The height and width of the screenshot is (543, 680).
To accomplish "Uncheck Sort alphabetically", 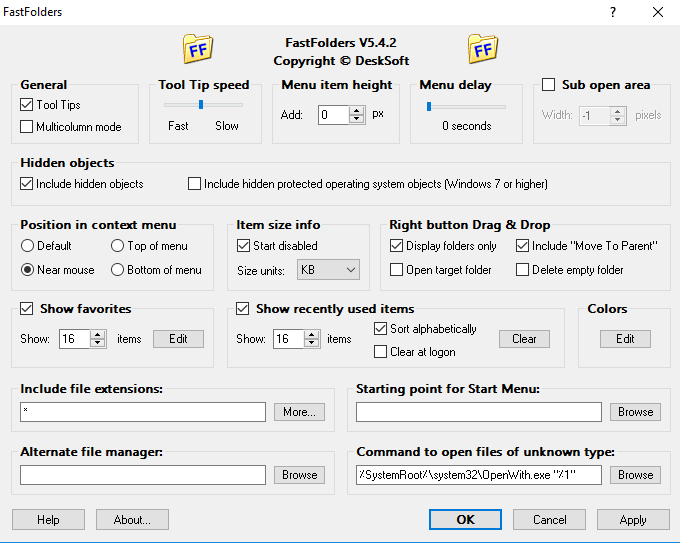I will click(x=380, y=328).
